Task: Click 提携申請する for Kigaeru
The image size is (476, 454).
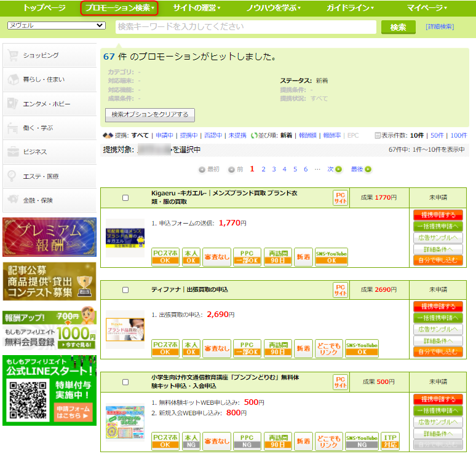Action: [438, 215]
